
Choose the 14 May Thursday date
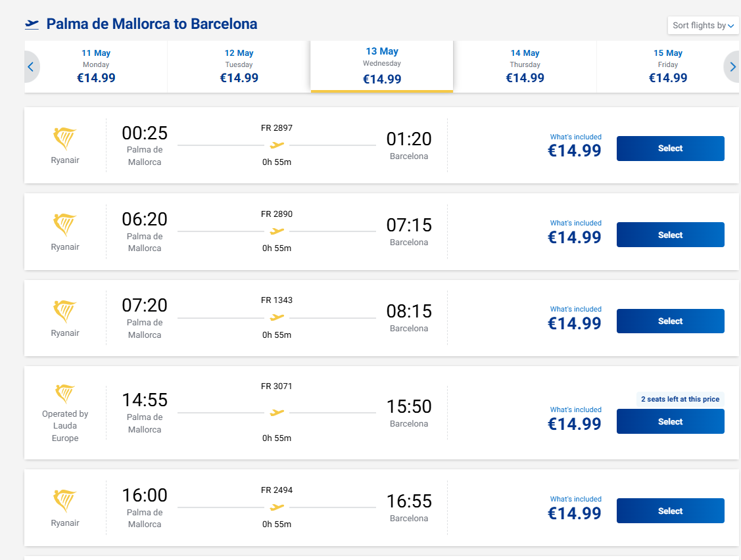pyautogui.click(x=525, y=66)
